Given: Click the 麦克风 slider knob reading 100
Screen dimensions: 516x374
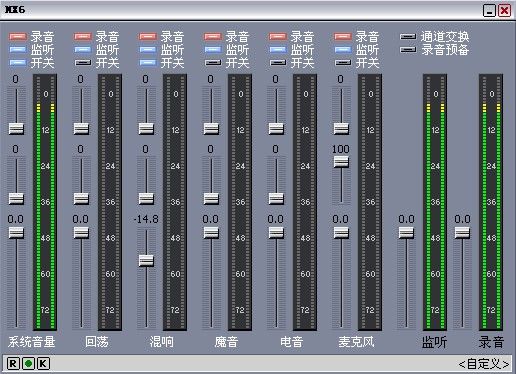Looking at the screenshot, I should (341, 162).
